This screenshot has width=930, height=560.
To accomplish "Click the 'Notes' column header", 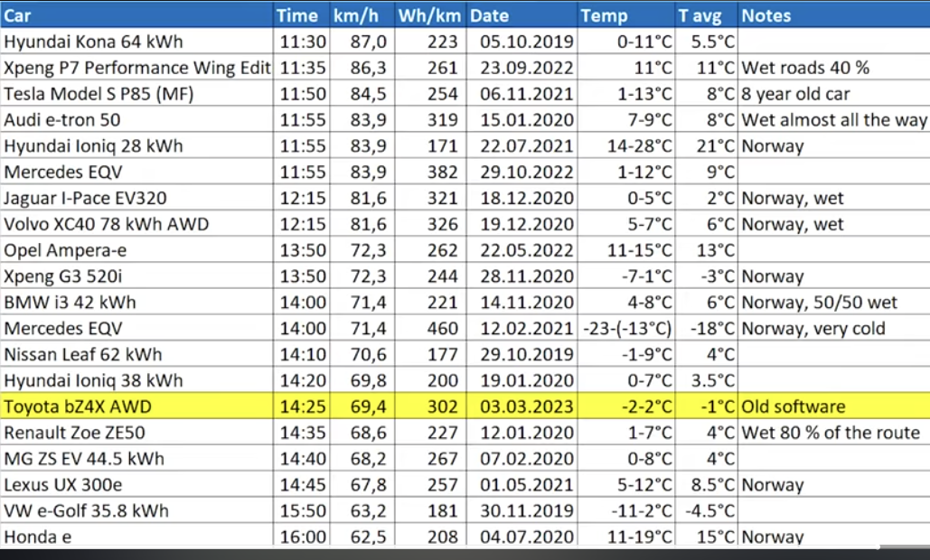I will (834, 15).
